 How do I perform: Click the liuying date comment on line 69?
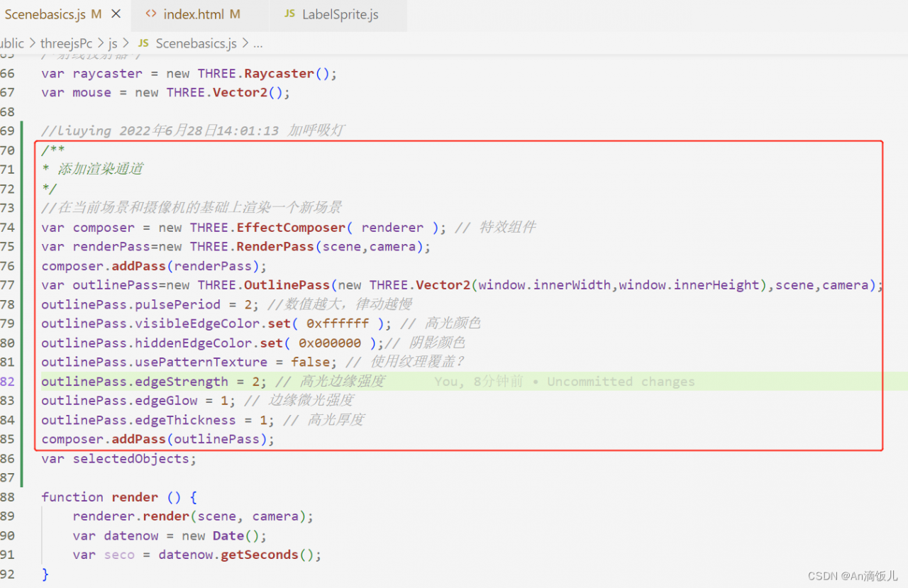pos(193,131)
